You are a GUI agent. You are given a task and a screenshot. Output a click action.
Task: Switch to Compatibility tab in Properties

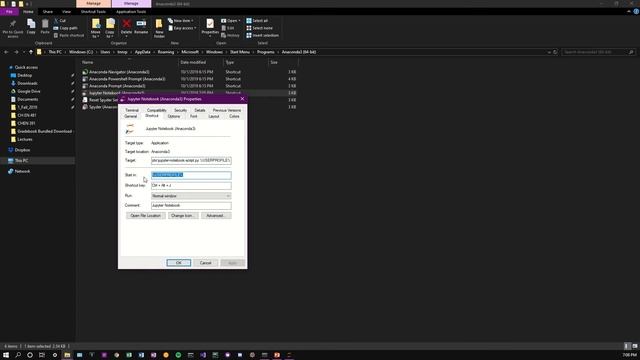pos(156,110)
